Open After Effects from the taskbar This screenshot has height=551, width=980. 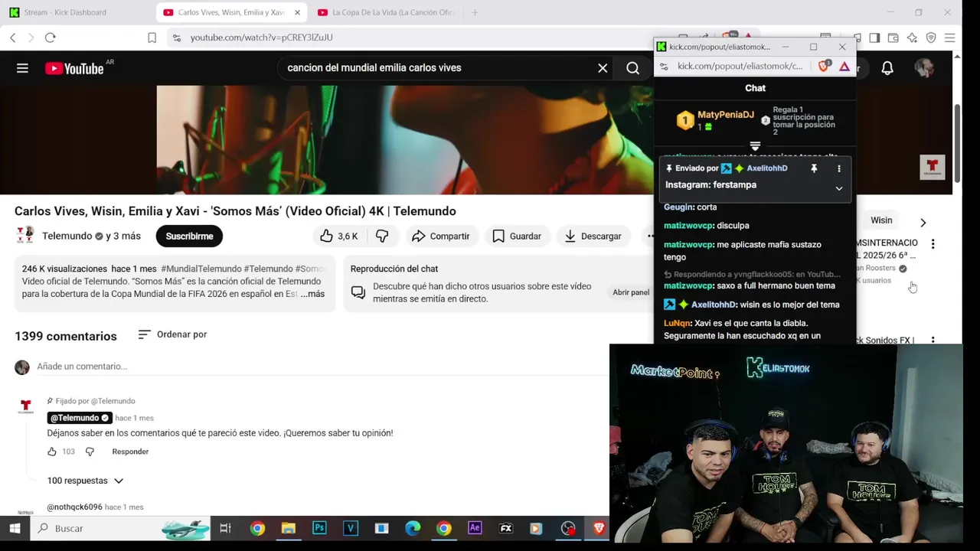pos(475,528)
